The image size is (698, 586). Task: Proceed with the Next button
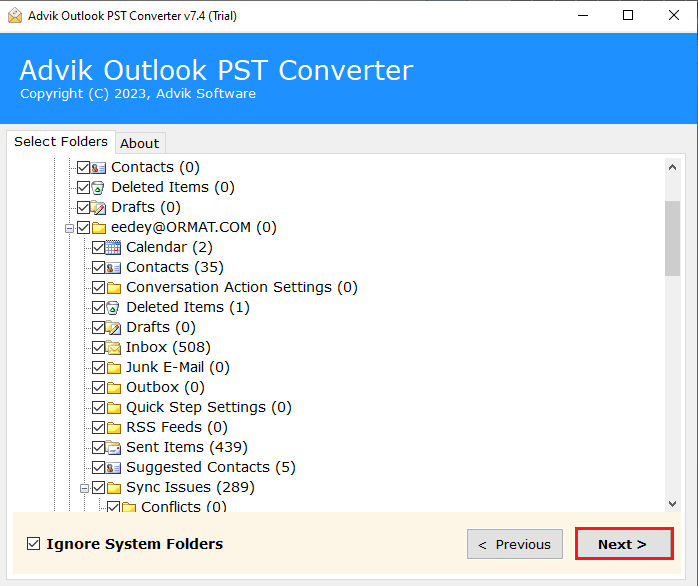pos(624,544)
